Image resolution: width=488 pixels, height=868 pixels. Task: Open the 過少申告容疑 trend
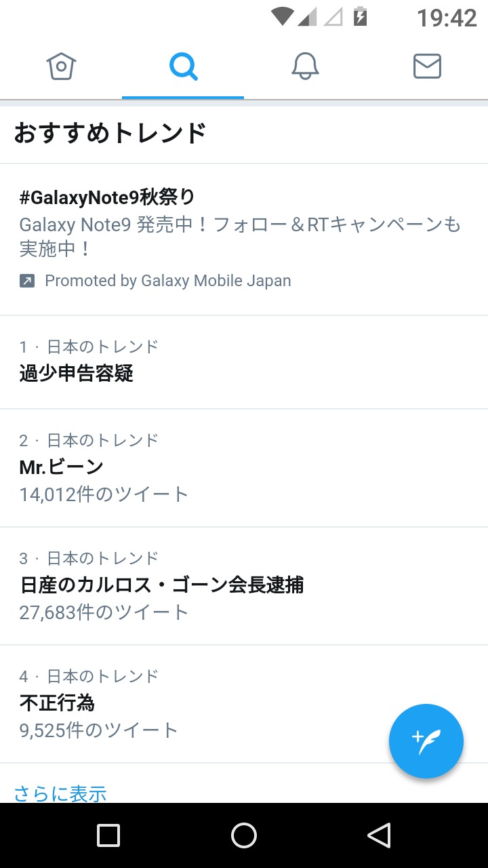[77, 373]
